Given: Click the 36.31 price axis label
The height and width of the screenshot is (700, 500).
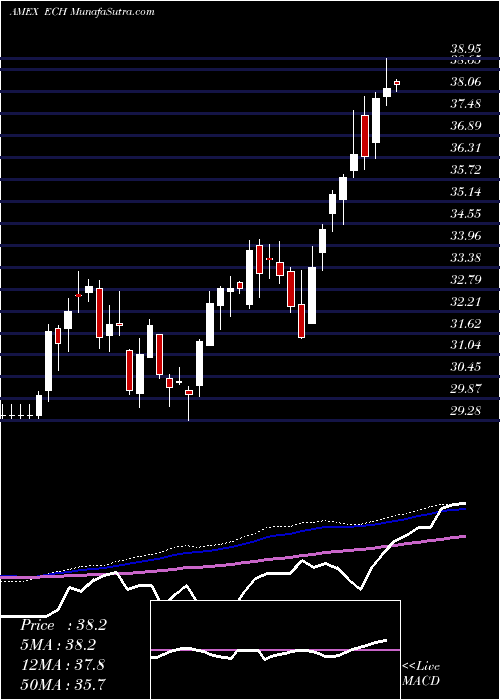Looking at the screenshot, I should [x=466, y=148].
